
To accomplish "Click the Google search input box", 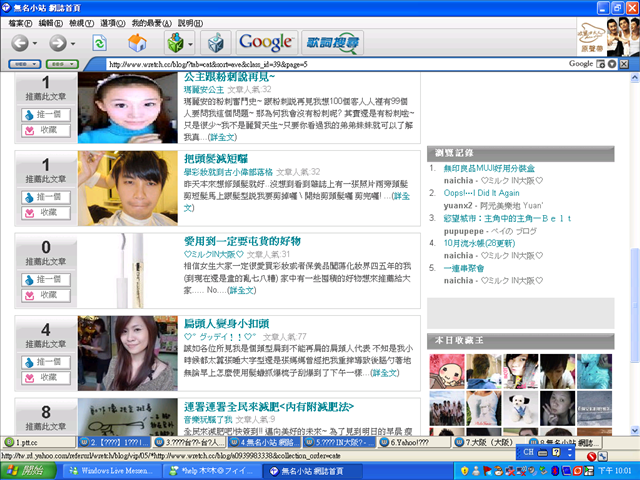I will tap(580, 64).
